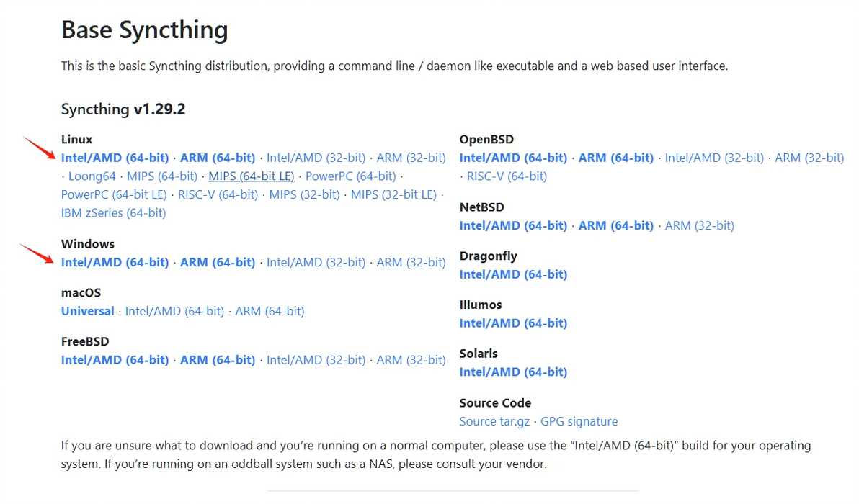
Task: Select macOS ARM (64-bit) link
Action: 270,311
